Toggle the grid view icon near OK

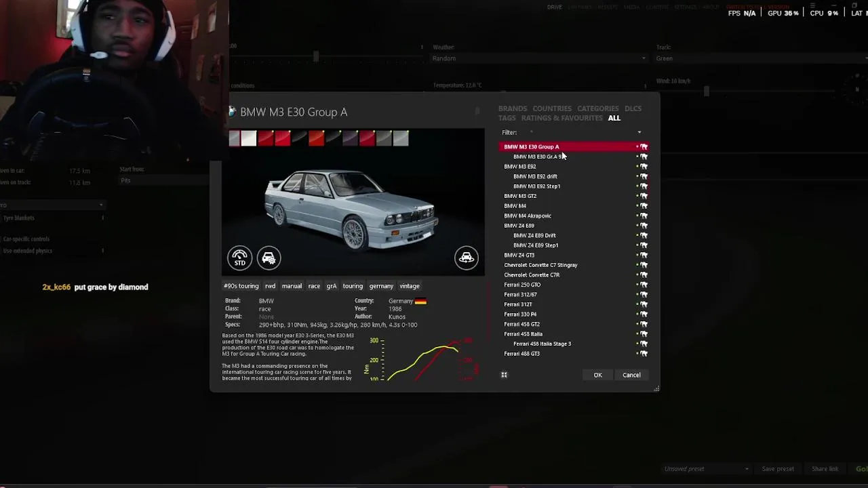tap(504, 375)
